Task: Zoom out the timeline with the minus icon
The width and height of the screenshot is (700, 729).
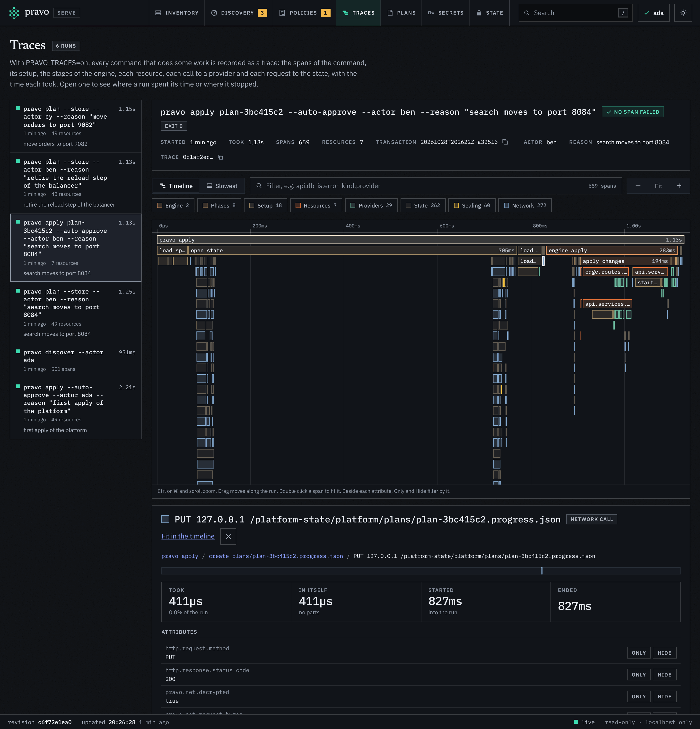Action: (x=638, y=186)
